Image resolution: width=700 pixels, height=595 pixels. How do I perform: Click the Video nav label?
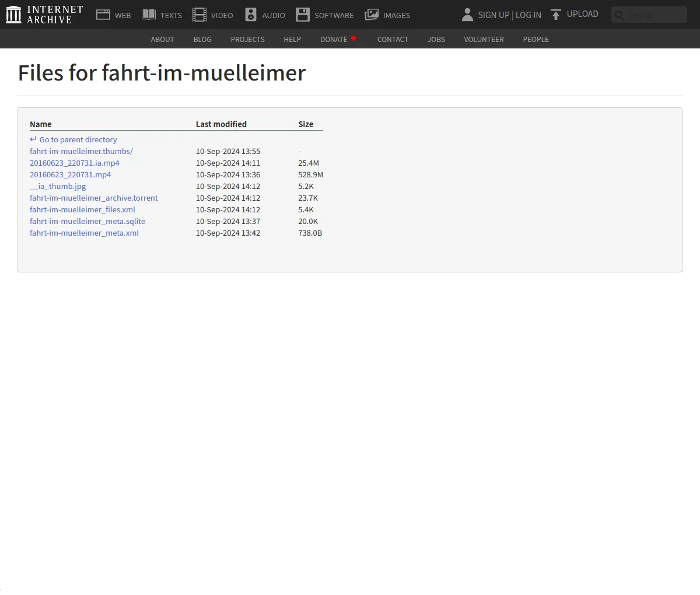point(222,15)
